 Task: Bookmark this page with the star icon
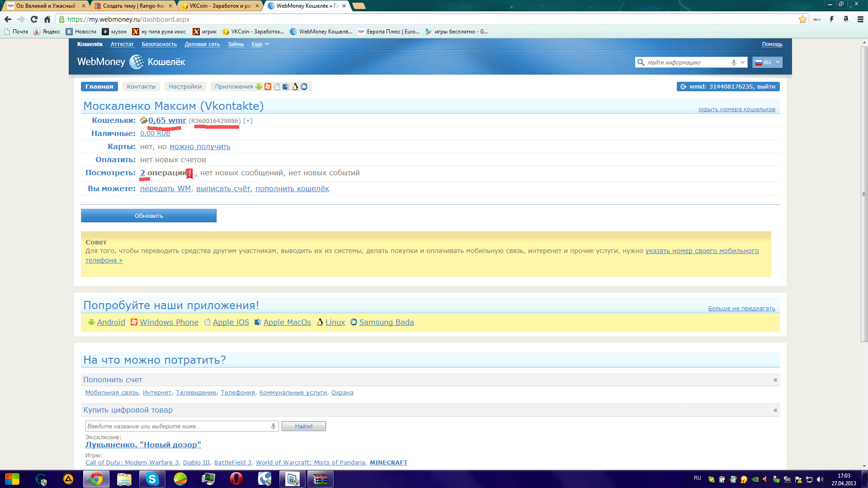(802, 19)
